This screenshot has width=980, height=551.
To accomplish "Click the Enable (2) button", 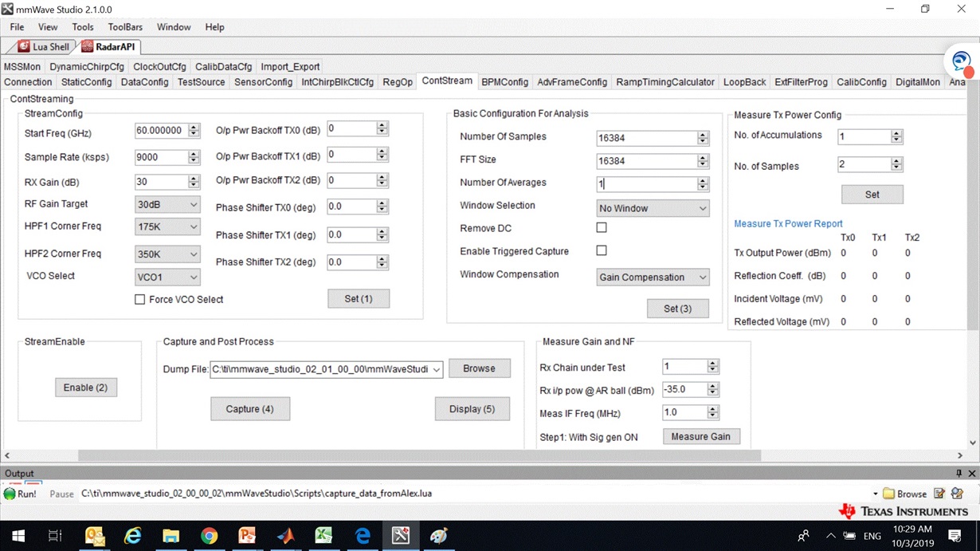I will pyautogui.click(x=86, y=388).
